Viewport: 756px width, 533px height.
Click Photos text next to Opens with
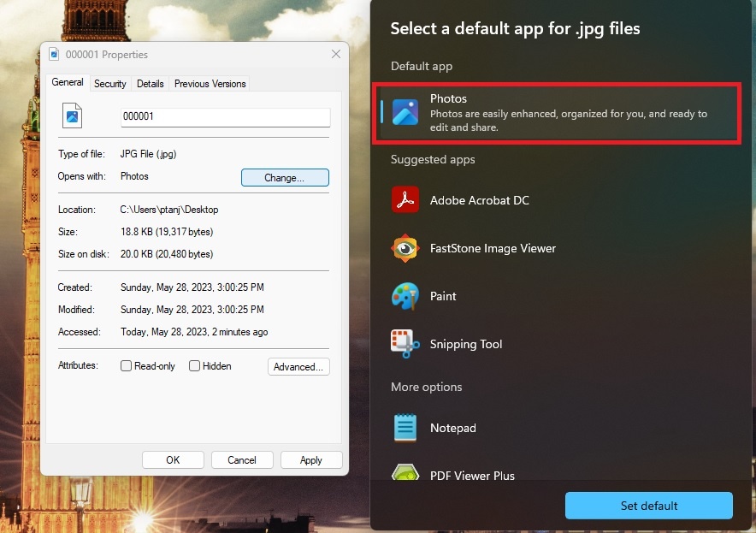pyautogui.click(x=134, y=176)
